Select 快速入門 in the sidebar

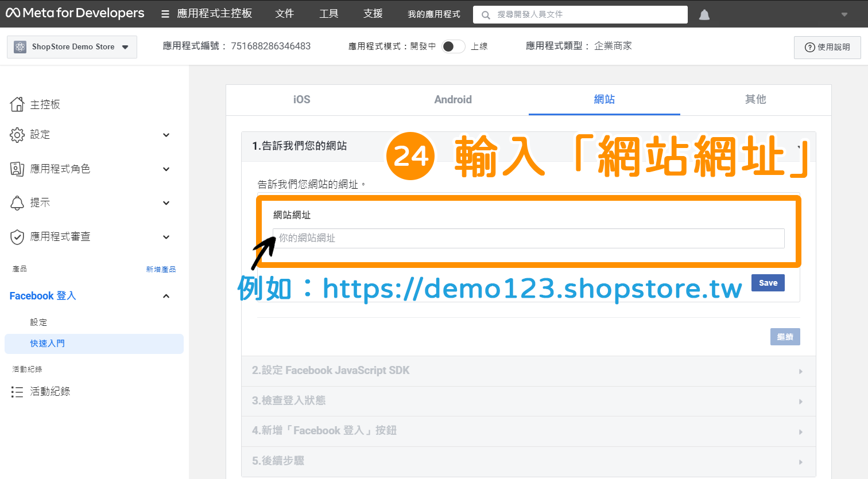click(94, 344)
